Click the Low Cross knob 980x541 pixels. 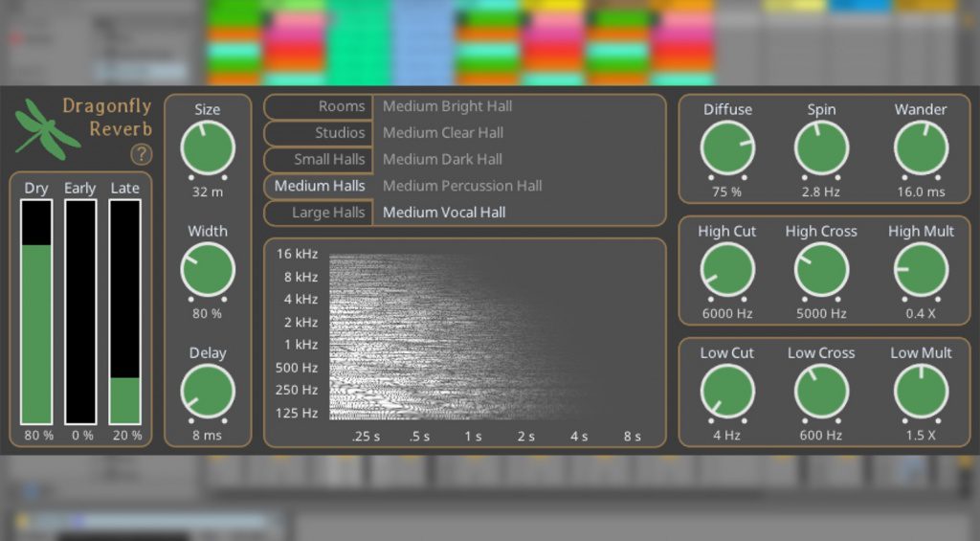[x=821, y=393]
